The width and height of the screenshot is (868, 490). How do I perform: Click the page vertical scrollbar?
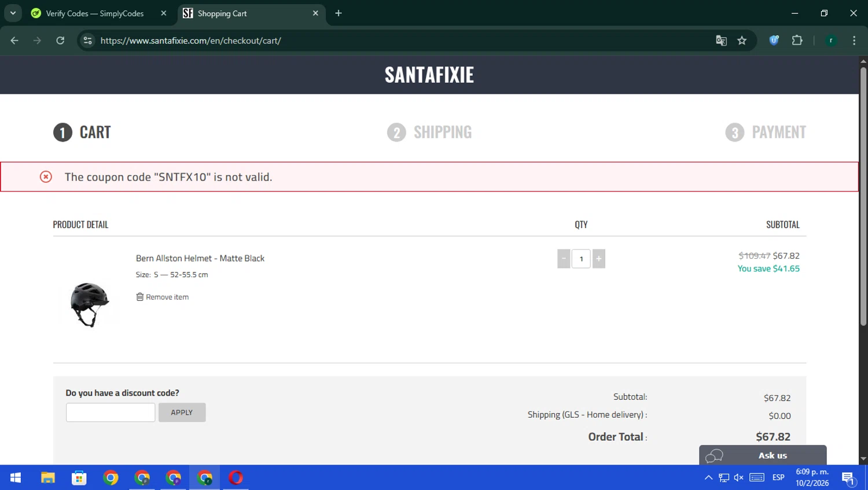click(863, 197)
